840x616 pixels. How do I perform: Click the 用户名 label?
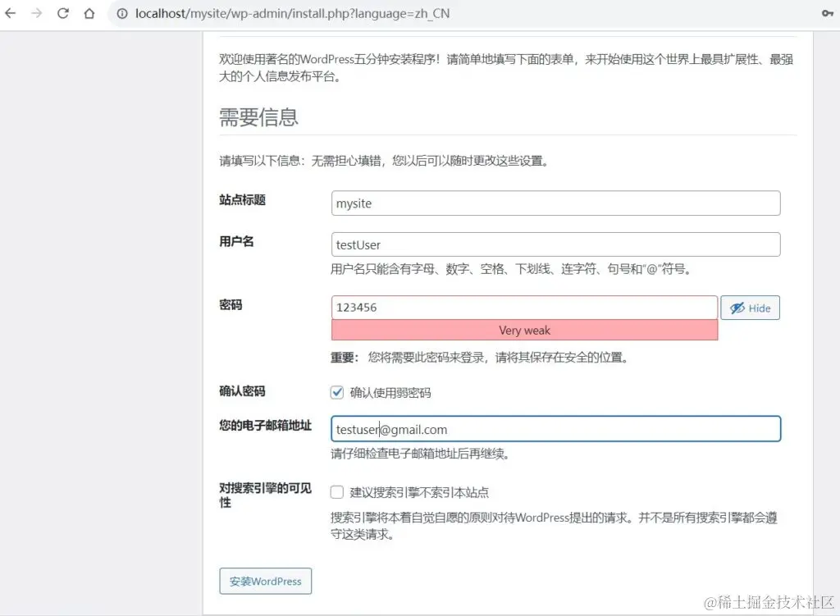coord(236,242)
